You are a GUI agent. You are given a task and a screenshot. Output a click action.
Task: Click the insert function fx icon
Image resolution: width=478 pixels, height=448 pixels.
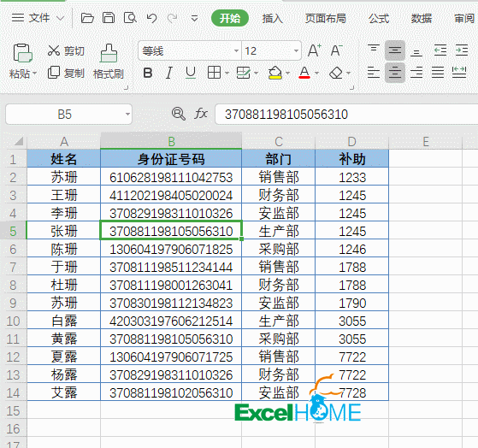(201, 114)
